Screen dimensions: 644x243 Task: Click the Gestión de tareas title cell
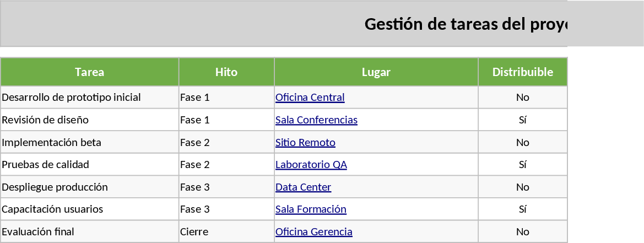tap(465, 24)
